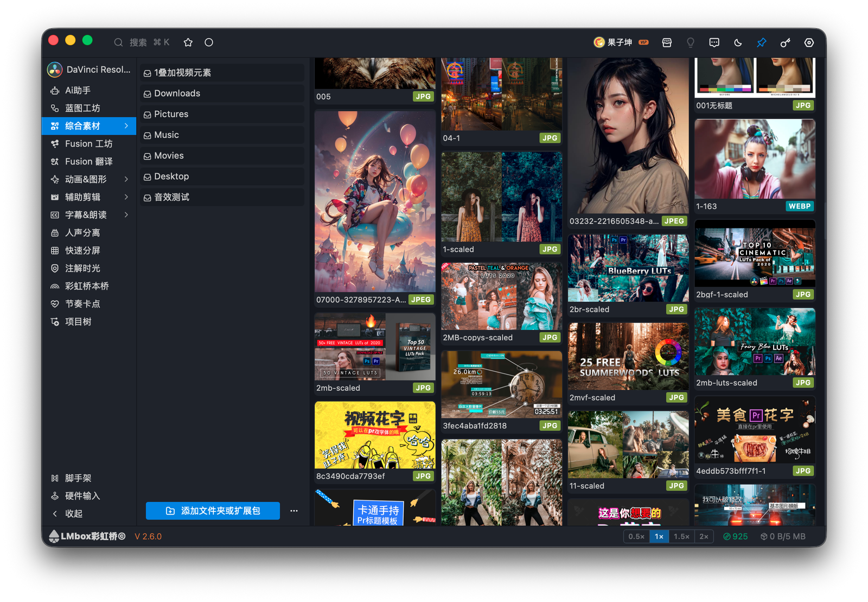
Task: Click the 人声分离 icon
Action: (55, 233)
